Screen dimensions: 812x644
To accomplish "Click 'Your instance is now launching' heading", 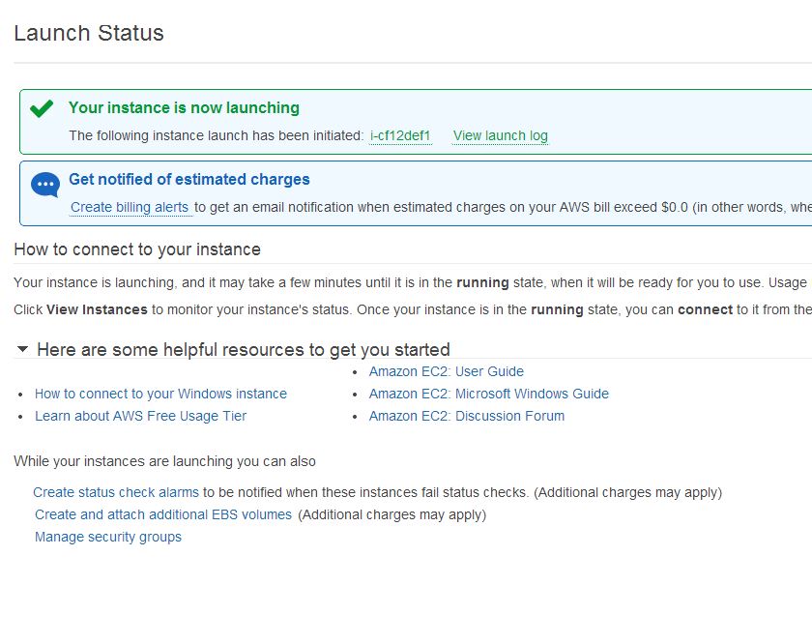I will [x=184, y=108].
